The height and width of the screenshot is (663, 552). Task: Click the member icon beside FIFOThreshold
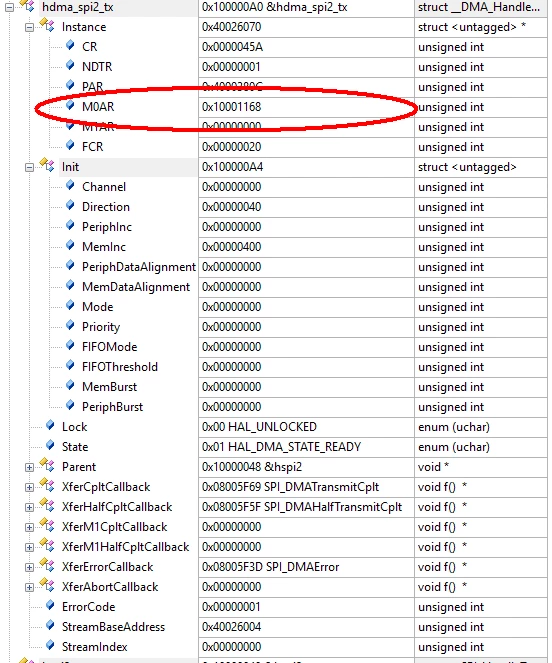click(x=70, y=365)
